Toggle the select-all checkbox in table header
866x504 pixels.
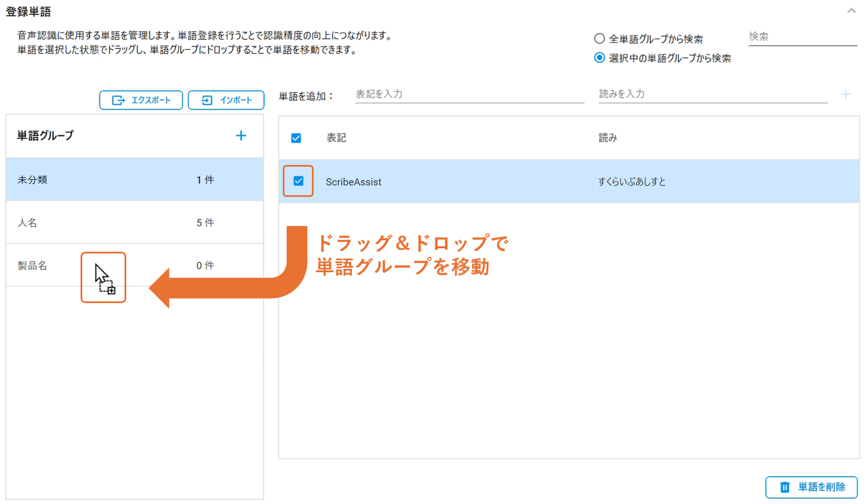pyautogui.click(x=296, y=138)
